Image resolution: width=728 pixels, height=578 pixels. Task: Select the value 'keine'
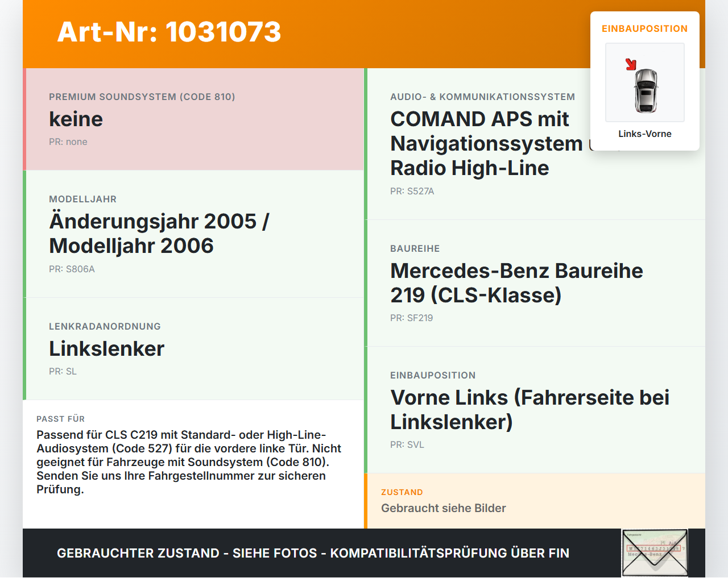[76, 119]
